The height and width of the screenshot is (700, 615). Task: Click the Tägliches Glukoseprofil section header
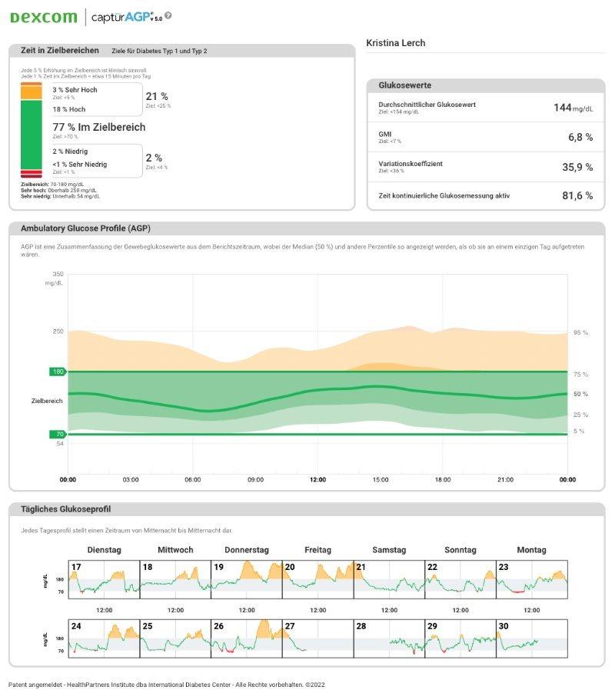(307, 509)
